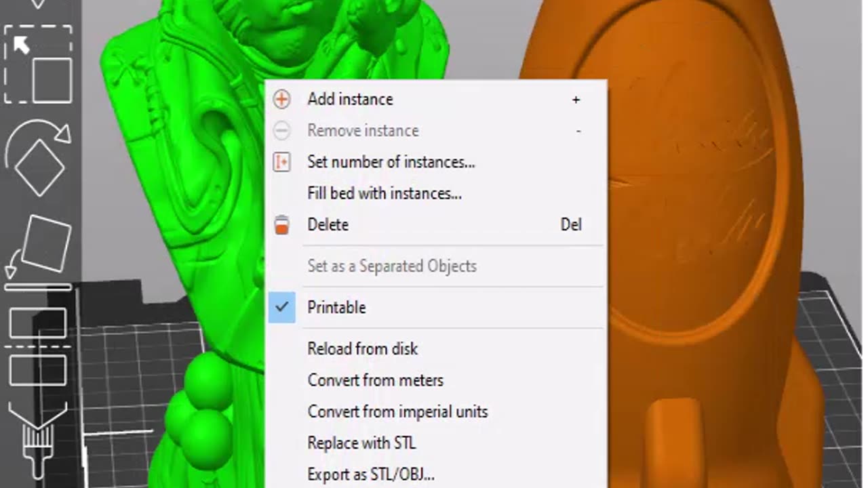Click the Del shortcut label
The image size is (868, 488).
571,224
